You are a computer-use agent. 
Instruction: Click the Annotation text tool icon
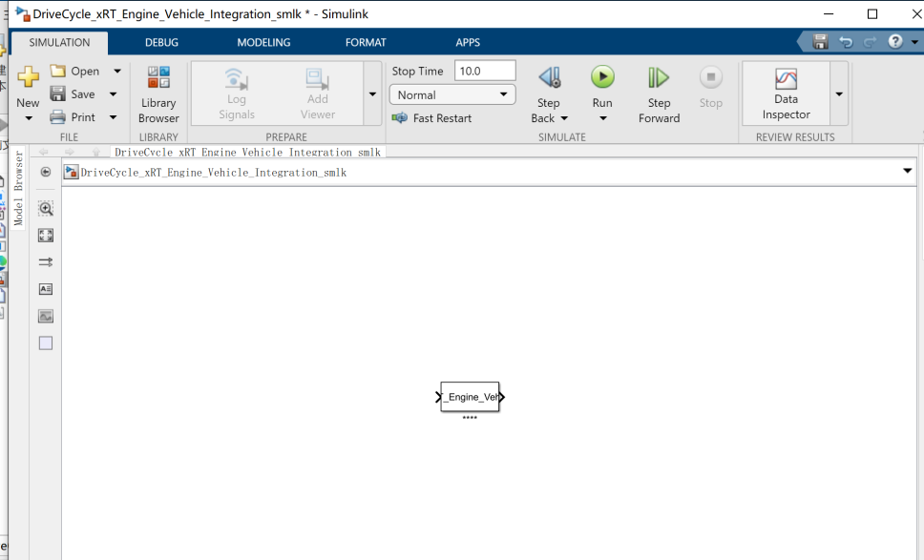(x=46, y=289)
